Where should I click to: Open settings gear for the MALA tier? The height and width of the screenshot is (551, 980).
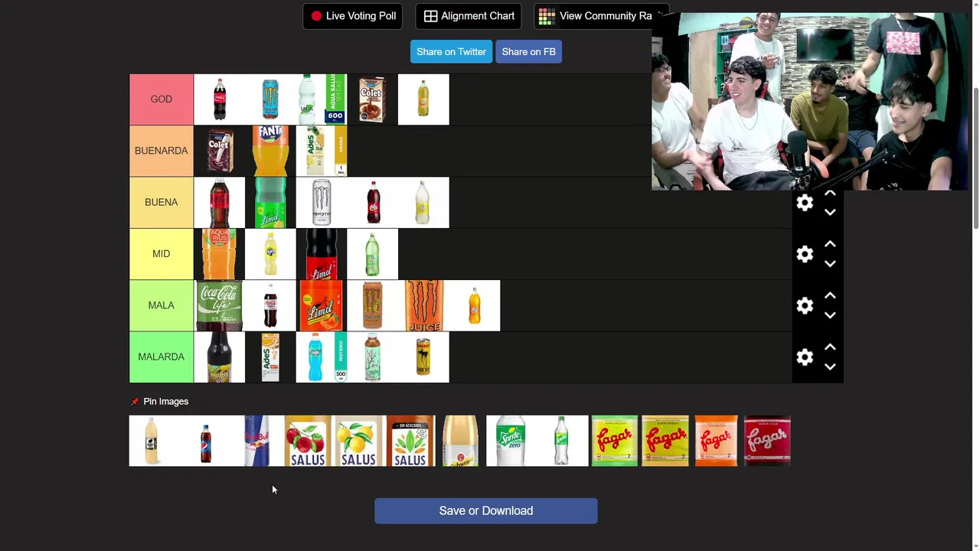coord(805,305)
